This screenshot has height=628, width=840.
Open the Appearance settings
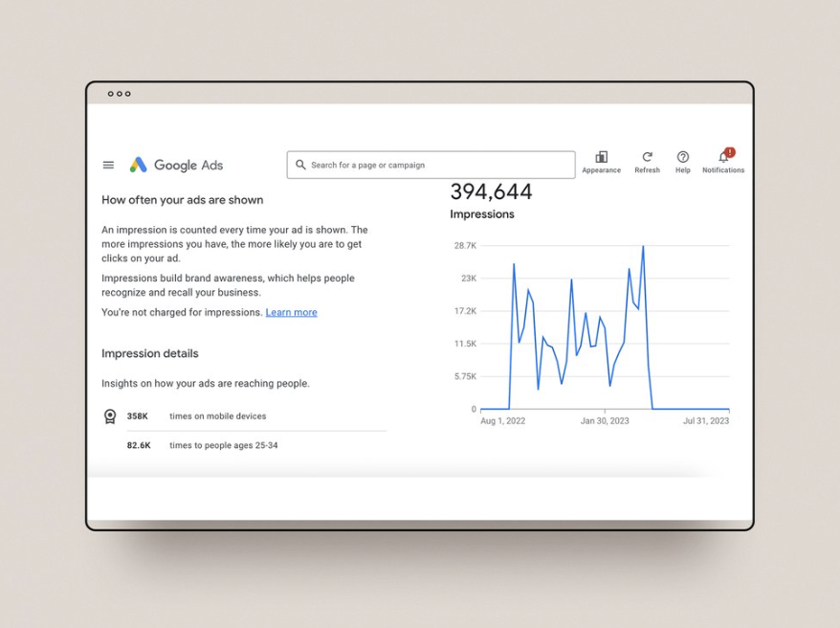[x=601, y=162]
